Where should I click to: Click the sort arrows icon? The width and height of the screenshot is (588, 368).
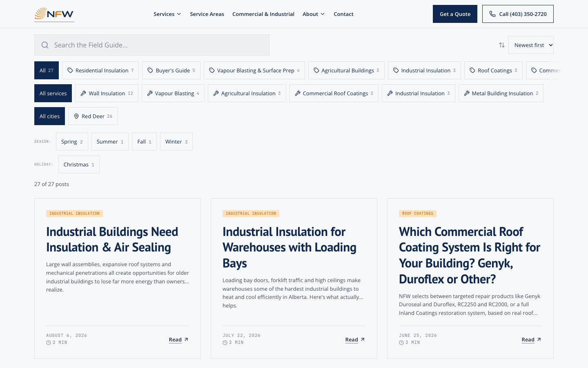[502, 45]
